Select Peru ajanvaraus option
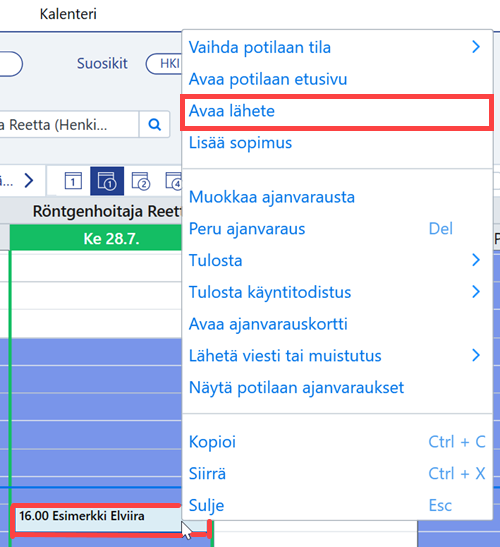This screenshot has width=500, height=547. point(337,229)
